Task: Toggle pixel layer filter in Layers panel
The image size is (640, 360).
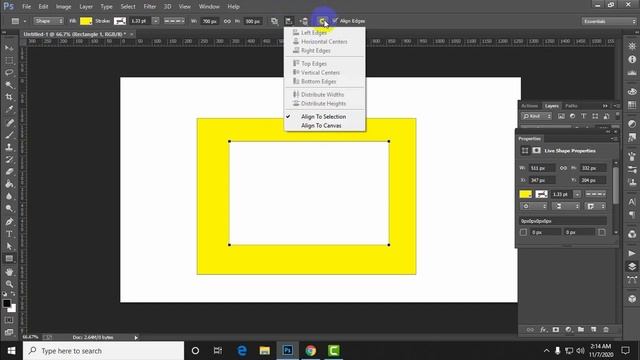Action: coord(561,116)
